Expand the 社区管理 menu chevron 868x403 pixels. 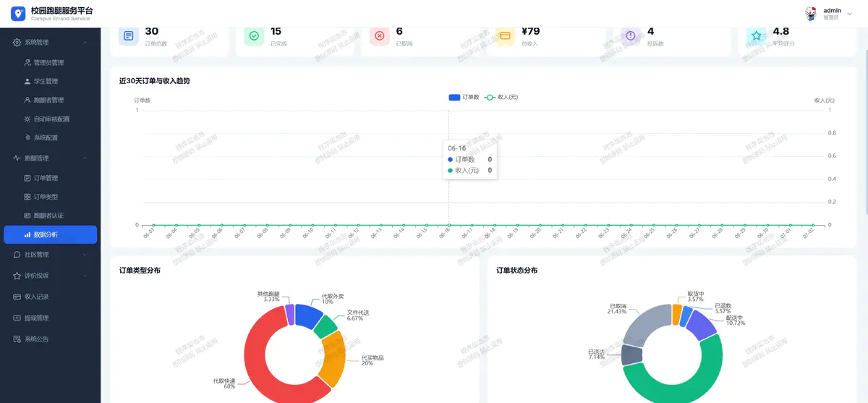point(85,255)
